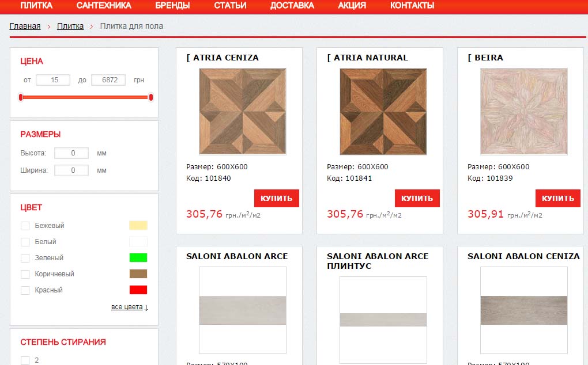Open the Beira tile thumbnail
The image size is (588, 365).
[524, 112]
